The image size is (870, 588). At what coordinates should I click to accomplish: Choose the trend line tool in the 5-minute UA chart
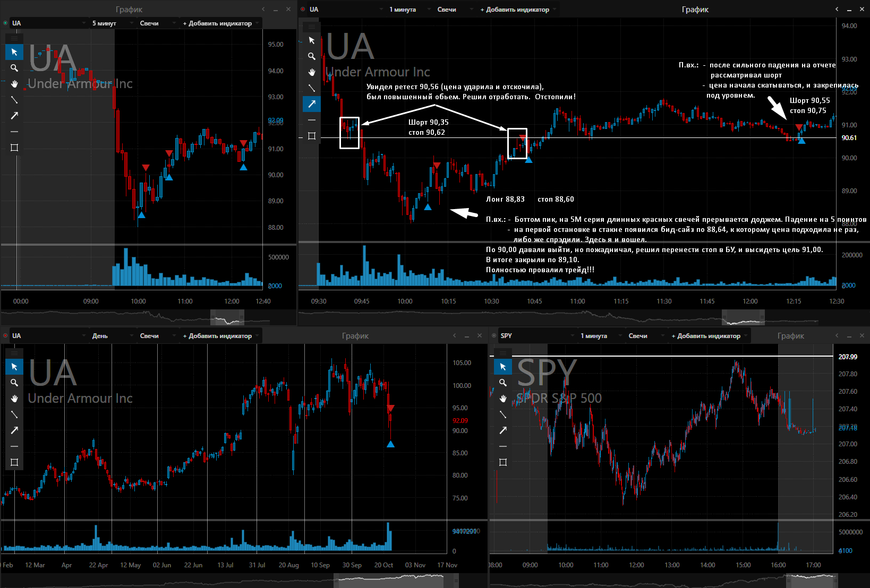click(14, 100)
